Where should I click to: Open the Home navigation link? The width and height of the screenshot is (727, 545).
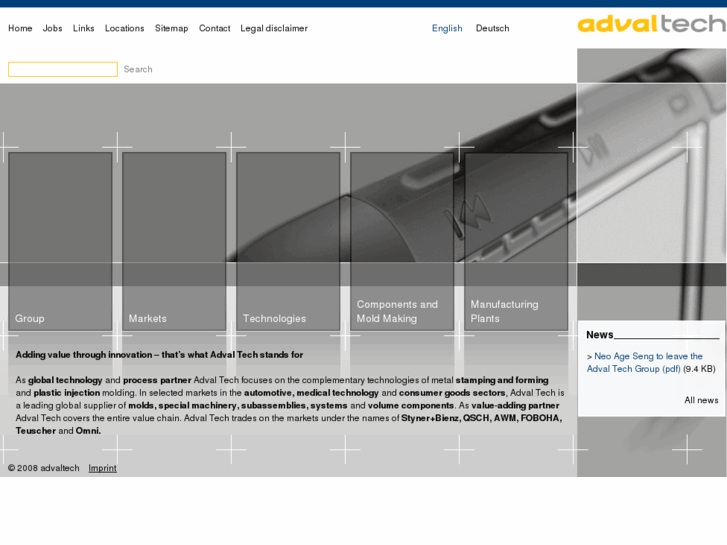[x=20, y=28]
